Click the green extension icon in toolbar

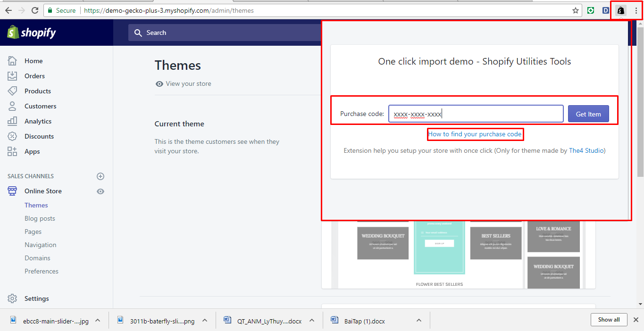click(x=591, y=10)
